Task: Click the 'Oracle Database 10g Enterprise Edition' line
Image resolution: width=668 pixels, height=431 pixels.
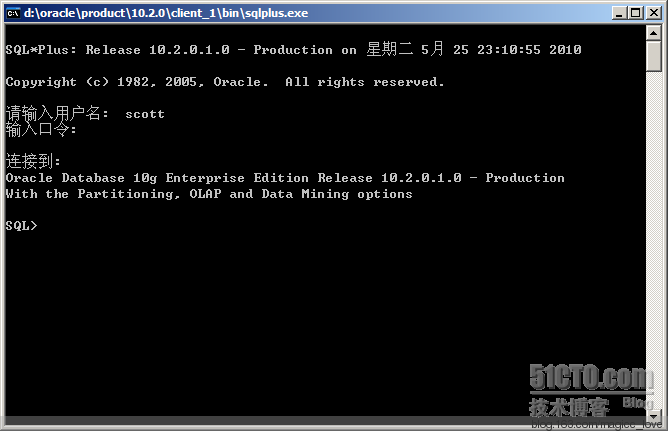Action: pos(285,178)
